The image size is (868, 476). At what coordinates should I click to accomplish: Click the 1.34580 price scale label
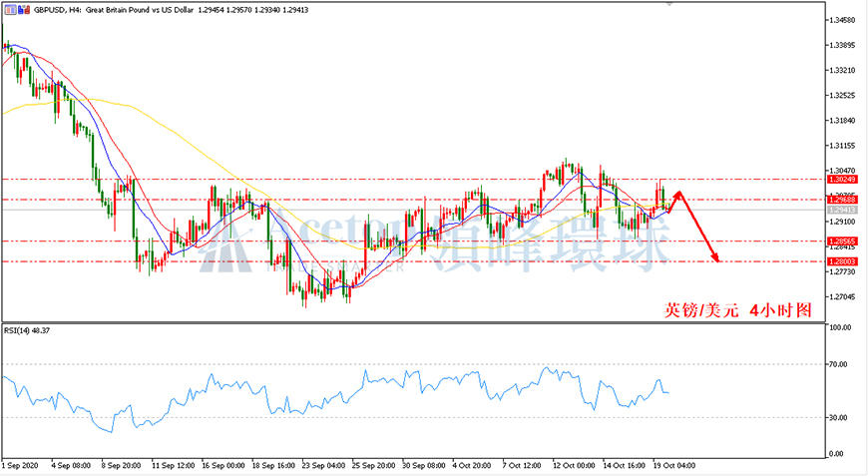[842, 20]
